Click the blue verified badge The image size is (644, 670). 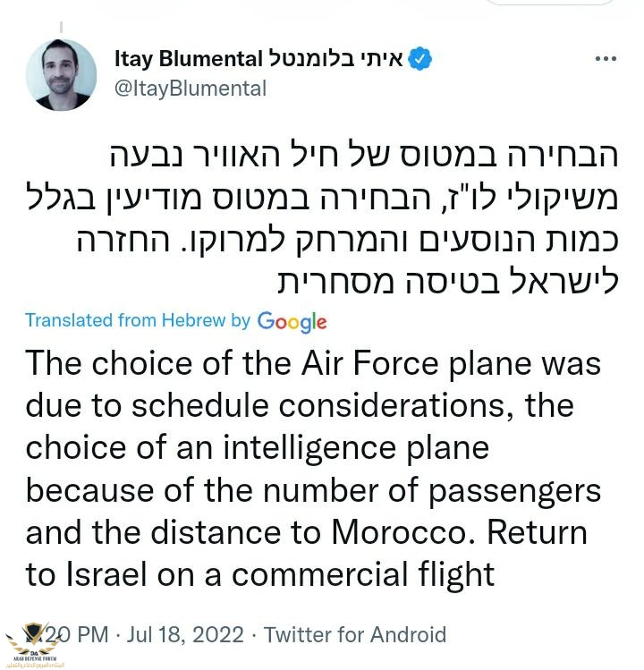click(x=420, y=60)
